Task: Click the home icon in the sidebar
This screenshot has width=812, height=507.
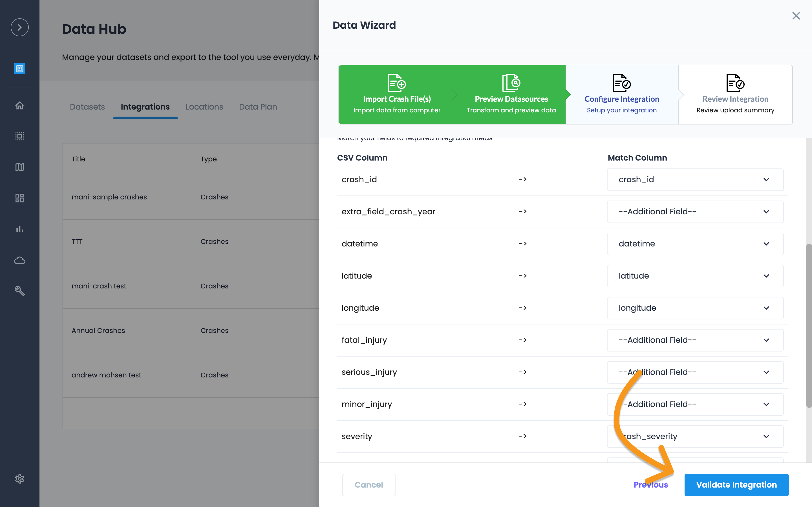Action: coord(19,106)
